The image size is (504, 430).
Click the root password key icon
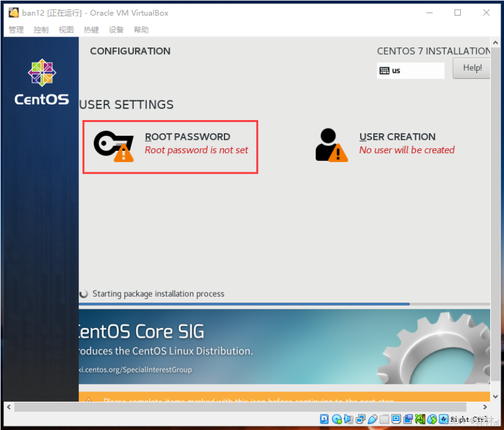113,146
